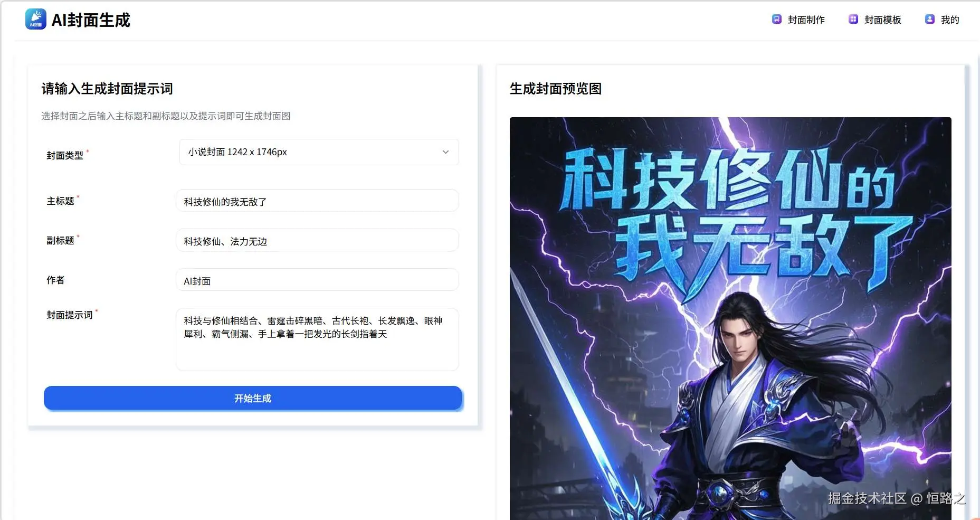Click the 掘金技术社区 watermark text

[867, 498]
